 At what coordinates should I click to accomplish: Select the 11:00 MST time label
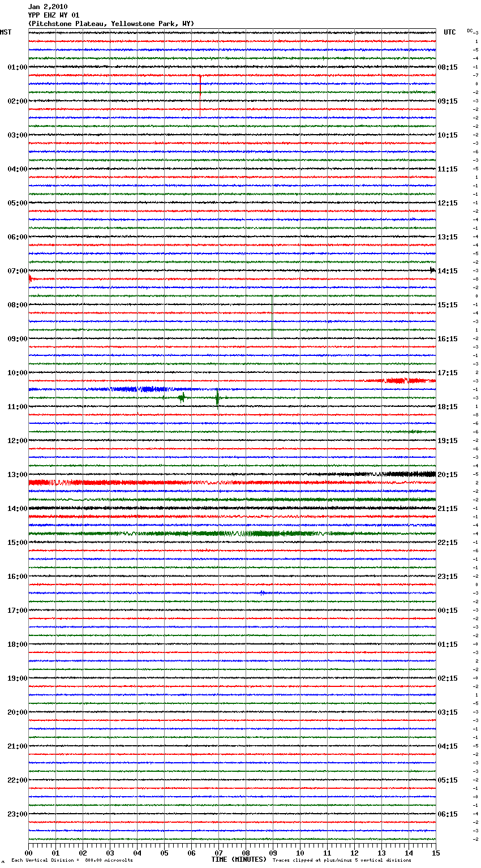click(x=18, y=407)
